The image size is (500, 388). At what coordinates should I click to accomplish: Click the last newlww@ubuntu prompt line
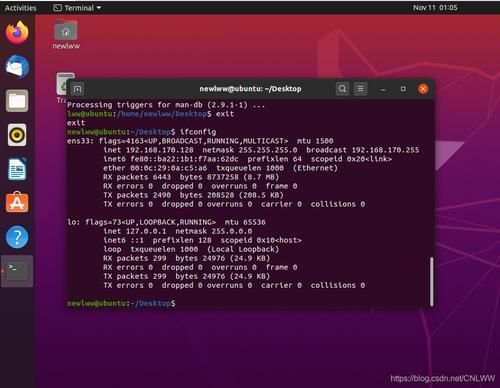click(121, 303)
